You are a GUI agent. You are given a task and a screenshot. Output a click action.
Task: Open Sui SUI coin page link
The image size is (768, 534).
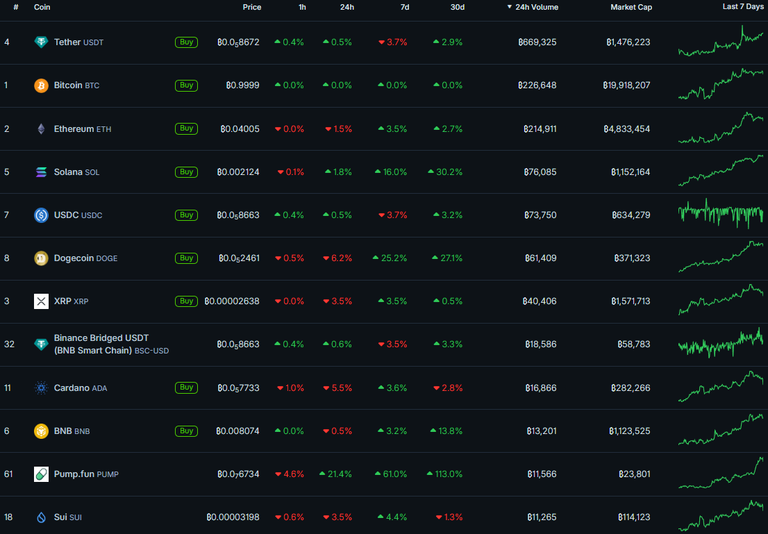(68, 517)
